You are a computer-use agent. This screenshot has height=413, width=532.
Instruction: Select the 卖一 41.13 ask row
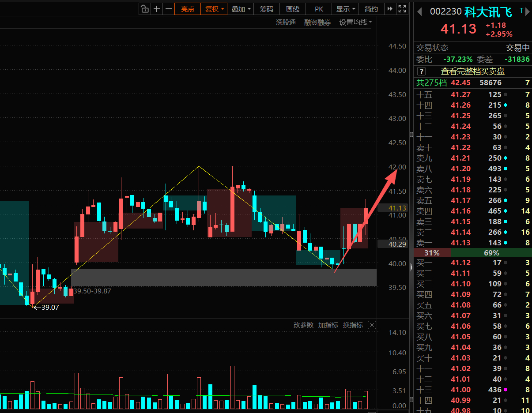coord(473,243)
